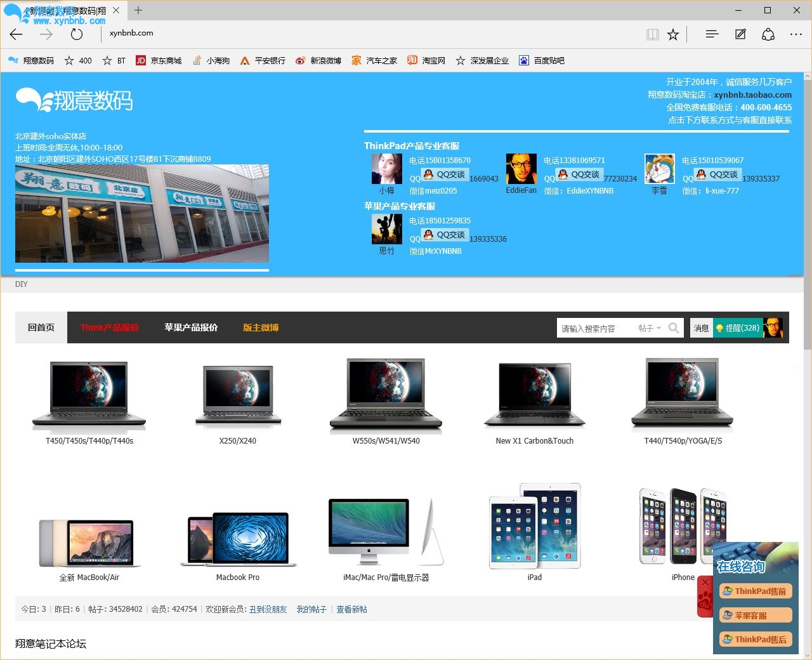Open 查看新帖 link

coord(351,609)
